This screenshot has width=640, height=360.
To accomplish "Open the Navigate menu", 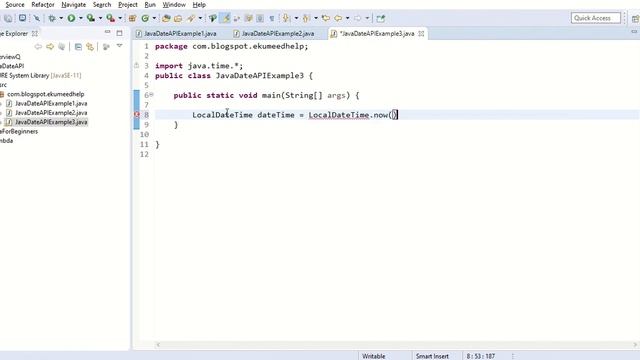I will [73, 5].
